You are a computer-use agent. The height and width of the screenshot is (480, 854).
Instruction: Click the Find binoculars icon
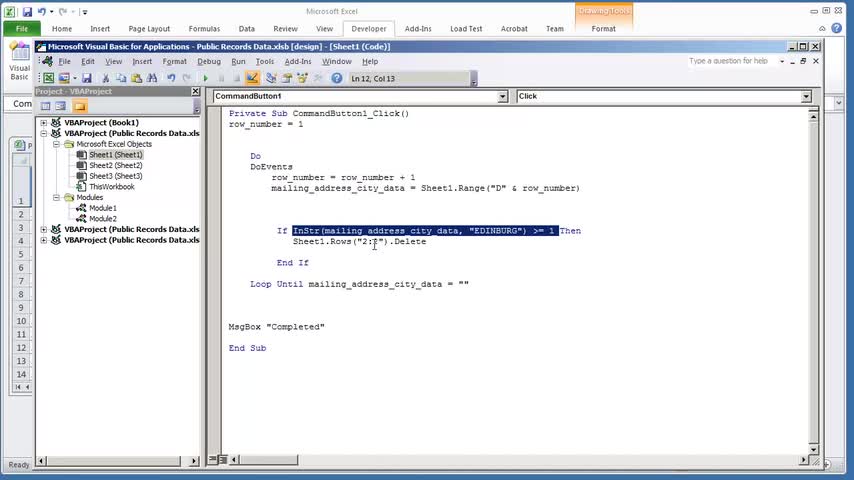[152, 78]
